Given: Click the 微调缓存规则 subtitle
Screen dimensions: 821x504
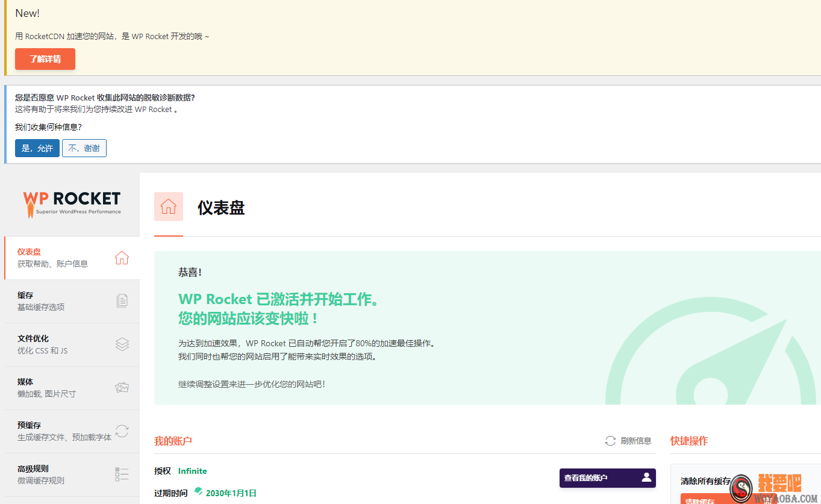Looking at the screenshot, I should click(41, 481).
